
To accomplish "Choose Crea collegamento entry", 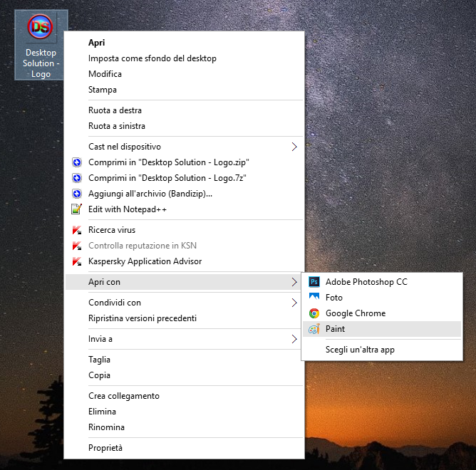I will 123,396.
